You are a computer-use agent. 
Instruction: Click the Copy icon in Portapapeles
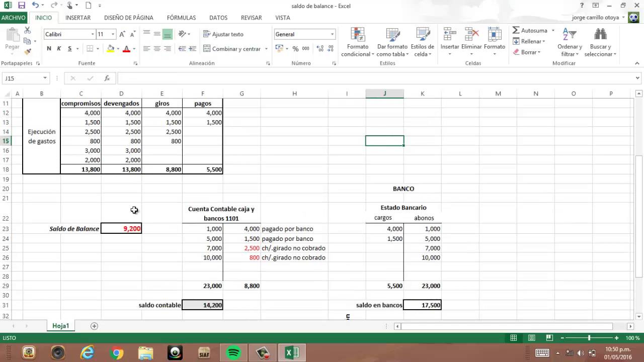tap(27, 41)
